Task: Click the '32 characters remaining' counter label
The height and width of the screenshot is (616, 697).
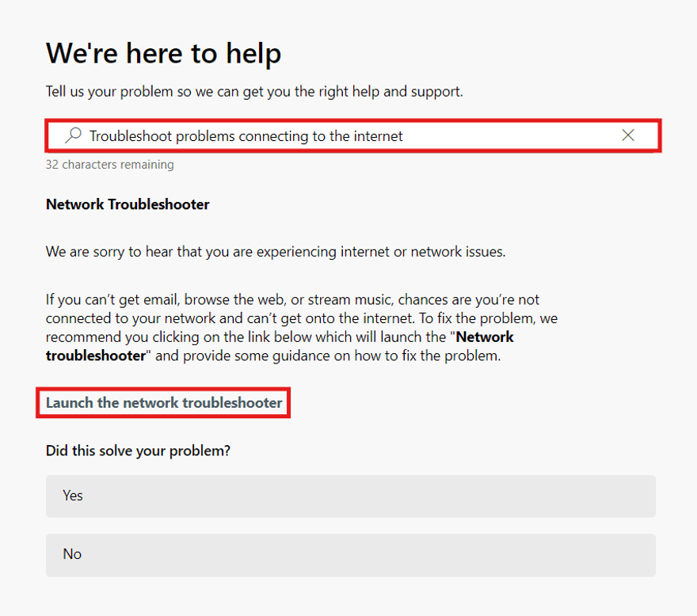Action: pos(109,164)
